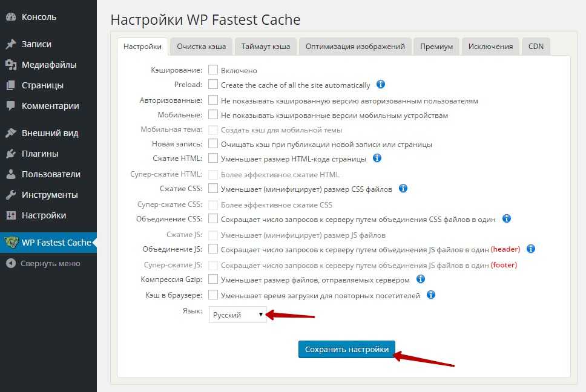586x392 pixels.
Task: Open the Оптимизация изображений tab
Action: [355, 47]
